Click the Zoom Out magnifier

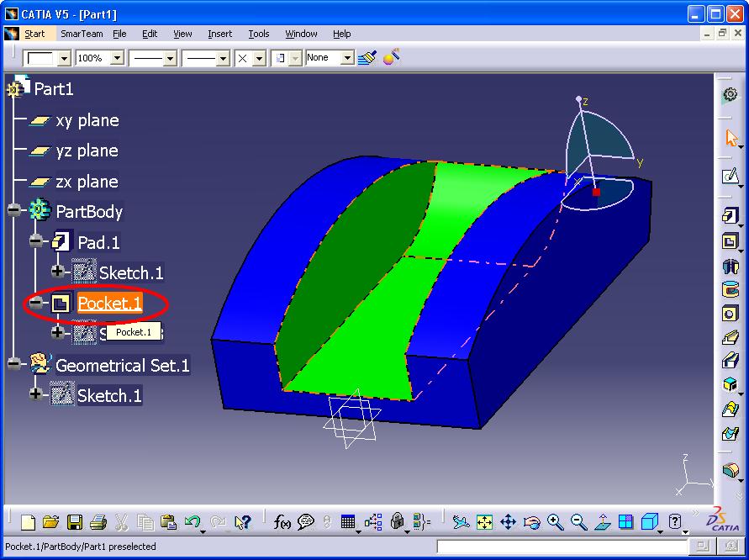tap(578, 522)
